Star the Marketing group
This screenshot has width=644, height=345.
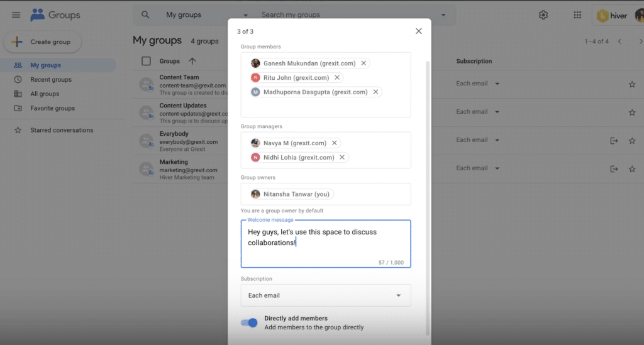(632, 169)
